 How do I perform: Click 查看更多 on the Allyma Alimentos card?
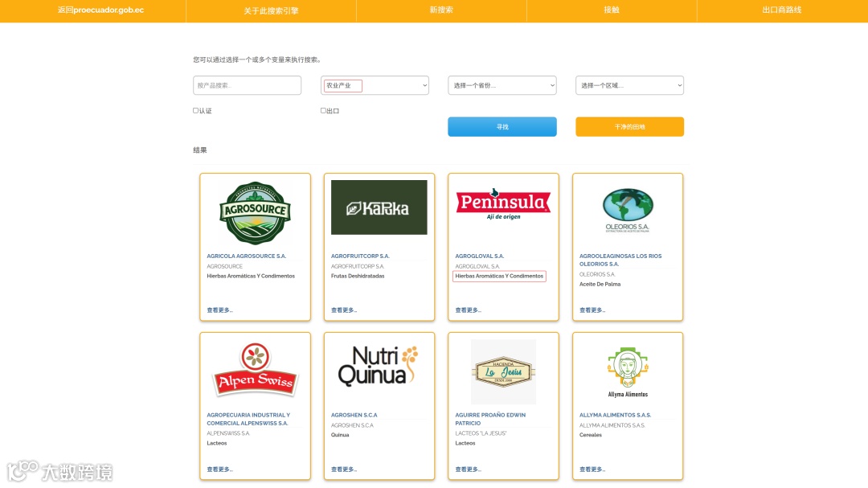pos(592,470)
